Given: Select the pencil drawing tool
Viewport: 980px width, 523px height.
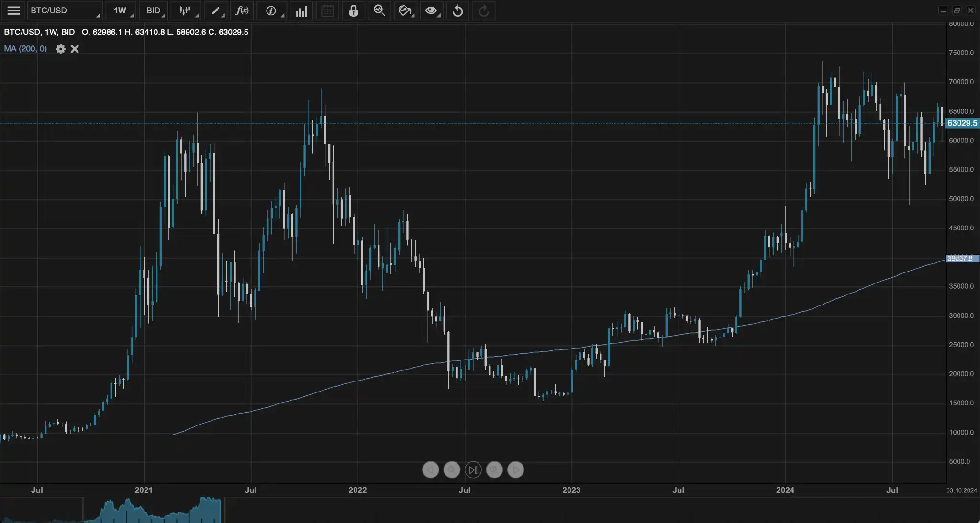Looking at the screenshot, I should 216,11.
